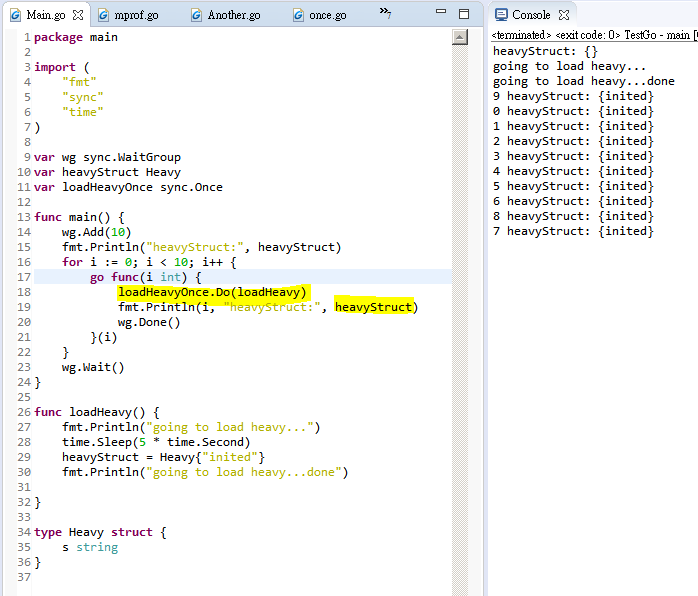Screen dimensions: 698x596
Task: Click the Go file icon on Another.go tab
Action: tap(196, 15)
